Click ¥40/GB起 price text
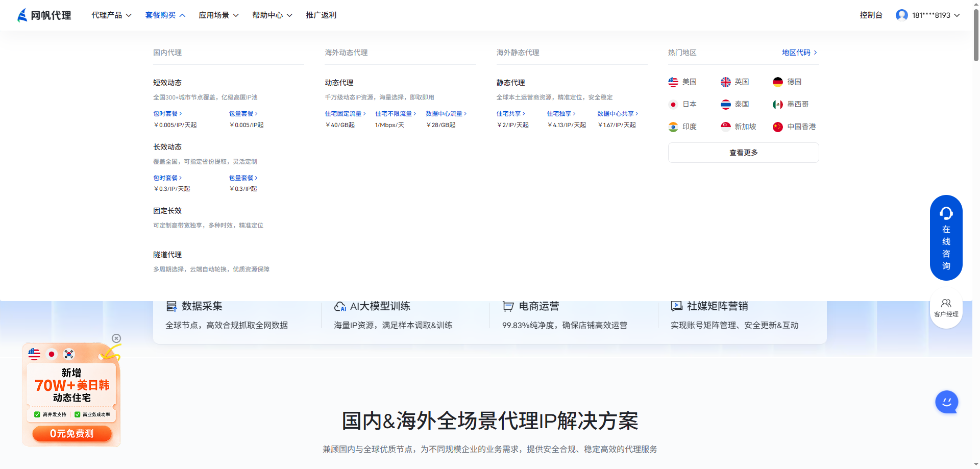Viewport: 980px width, 469px height. pos(340,125)
